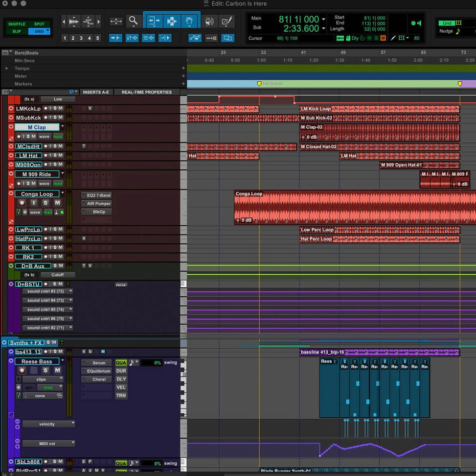Click the 1st Break marker in the Markers ruler

[x=259, y=84]
